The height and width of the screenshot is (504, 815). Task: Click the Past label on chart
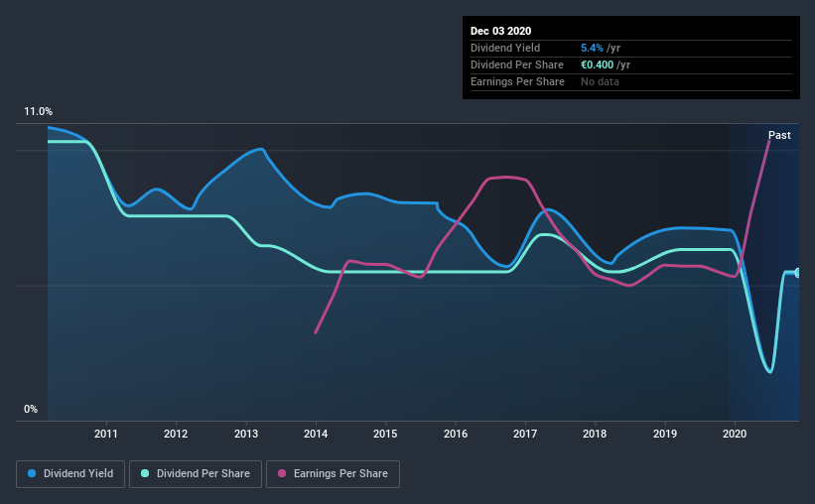(779, 135)
